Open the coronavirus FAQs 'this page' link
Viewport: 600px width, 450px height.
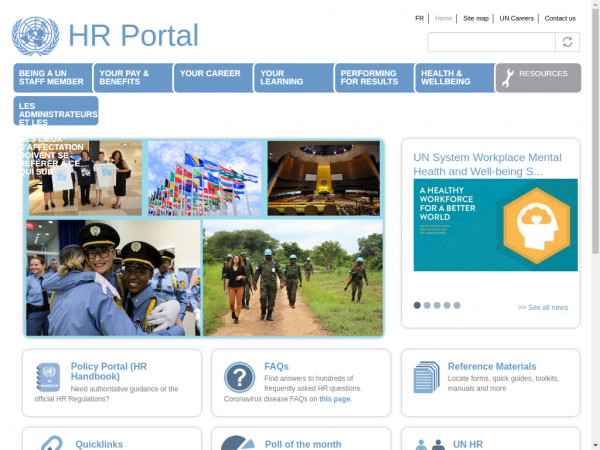point(334,399)
